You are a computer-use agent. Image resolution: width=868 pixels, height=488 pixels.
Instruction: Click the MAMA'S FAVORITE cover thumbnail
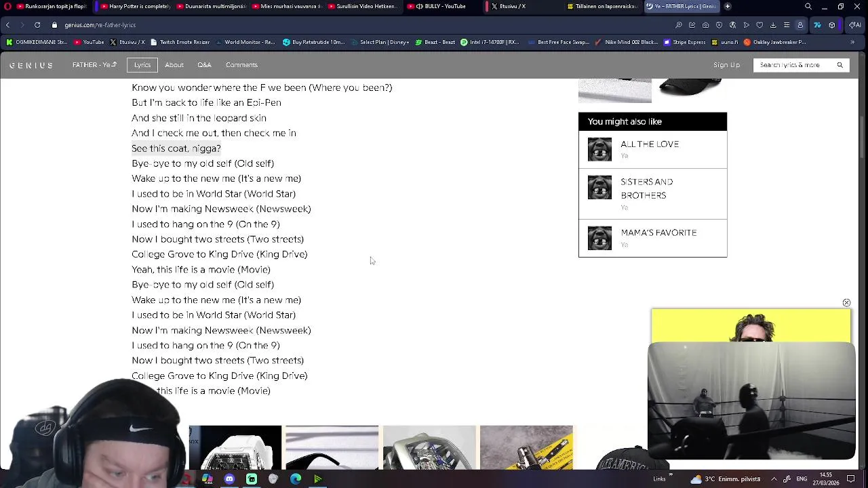pyautogui.click(x=599, y=238)
